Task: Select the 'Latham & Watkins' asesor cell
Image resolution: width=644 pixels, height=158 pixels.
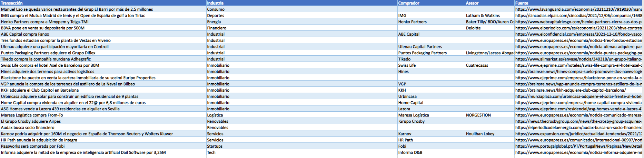Action: (x=489, y=16)
